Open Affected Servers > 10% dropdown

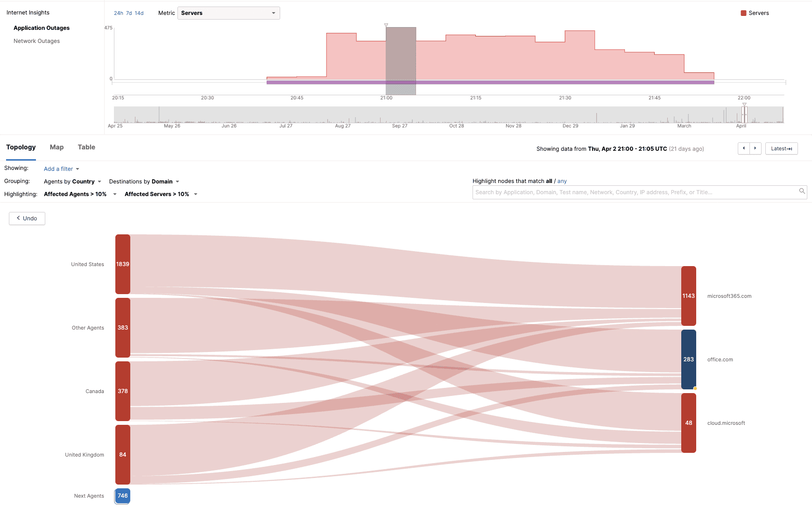tap(161, 194)
